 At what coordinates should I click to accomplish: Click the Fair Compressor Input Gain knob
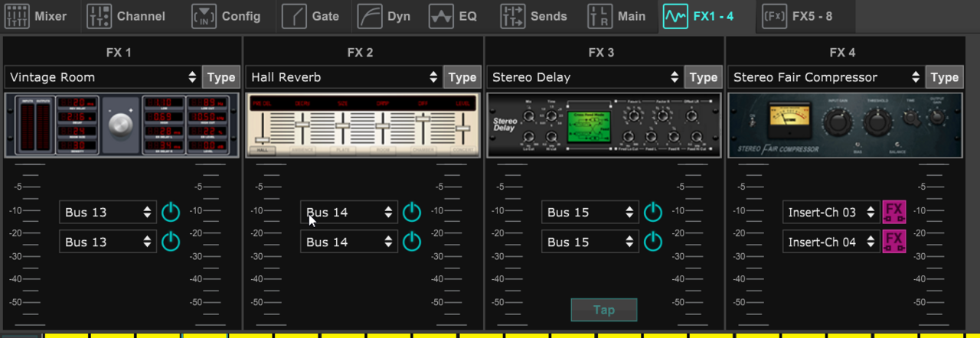click(x=838, y=122)
